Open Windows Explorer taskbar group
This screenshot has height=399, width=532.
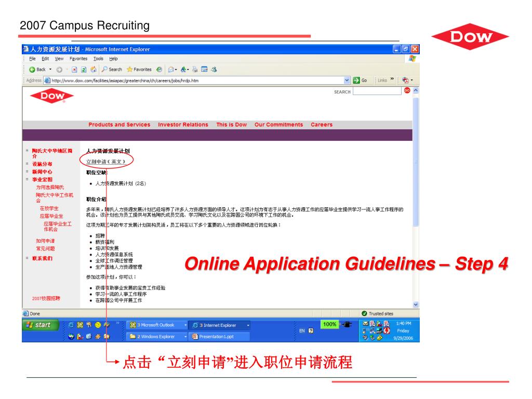coord(157,337)
